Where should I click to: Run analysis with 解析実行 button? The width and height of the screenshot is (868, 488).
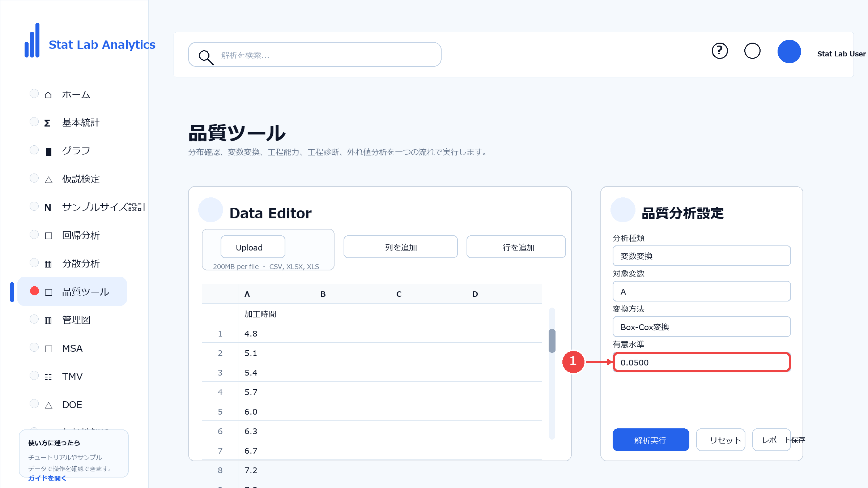[x=651, y=440]
